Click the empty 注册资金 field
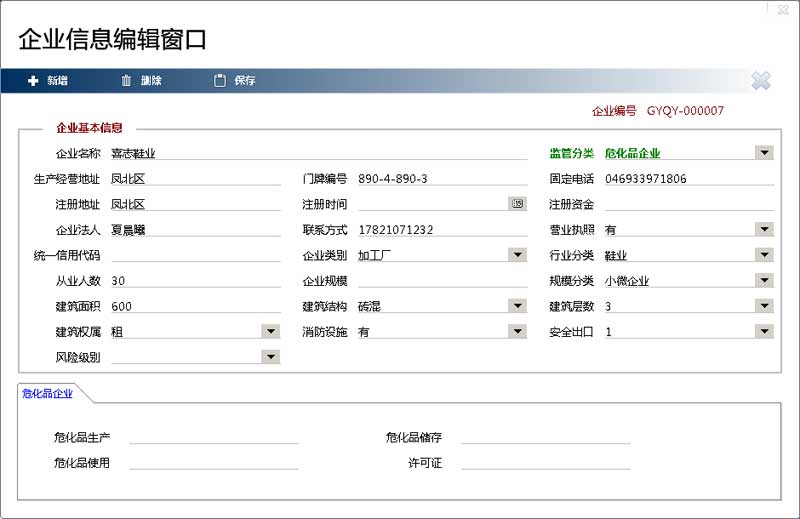This screenshot has width=800, height=519. click(689, 204)
